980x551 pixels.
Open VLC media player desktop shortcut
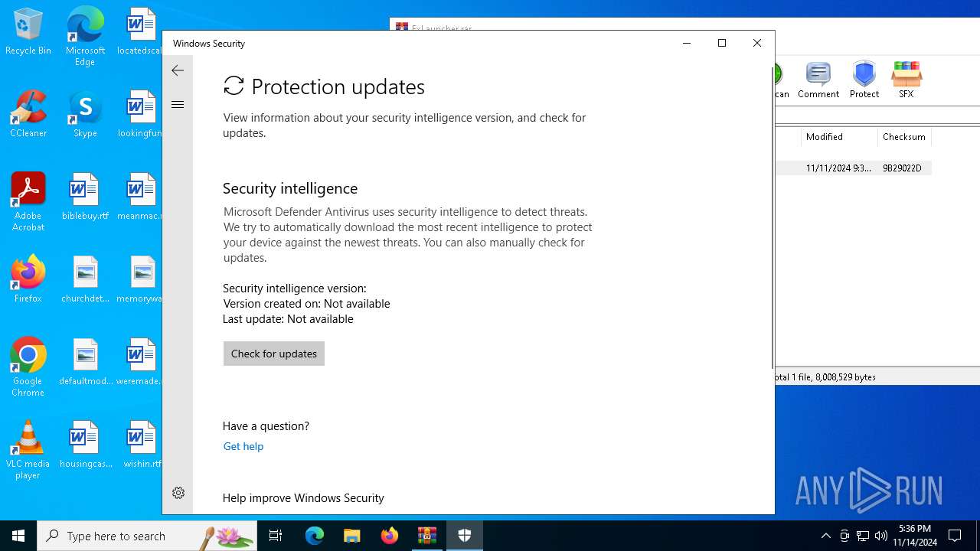pyautogui.click(x=28, y=450)
